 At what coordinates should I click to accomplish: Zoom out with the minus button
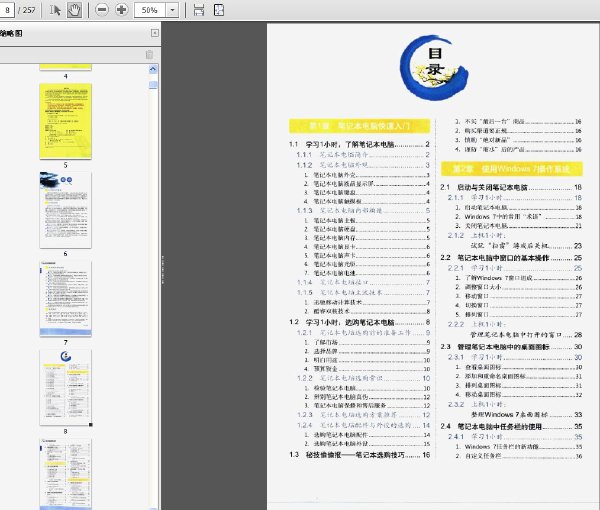(102, 10)
